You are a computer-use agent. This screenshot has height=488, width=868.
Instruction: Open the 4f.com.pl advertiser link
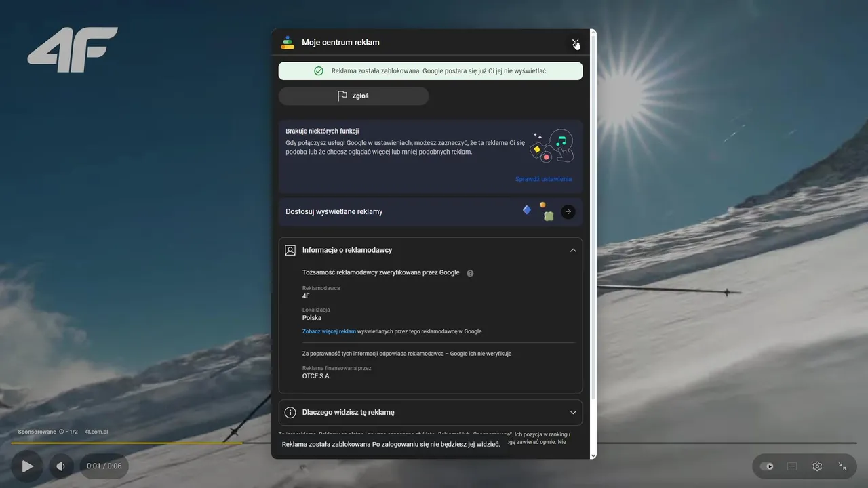pos(96,432)
